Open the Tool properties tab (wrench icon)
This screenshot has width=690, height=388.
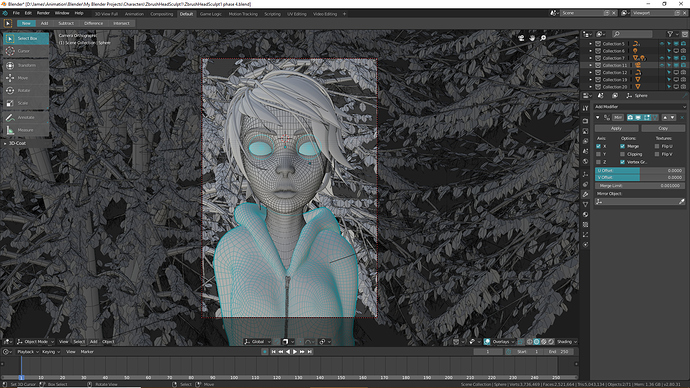click(x=585, y=108)
